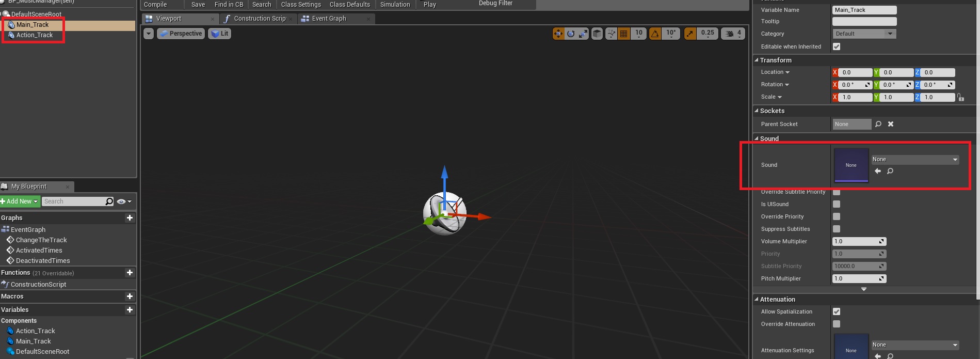This screenshot has height=359, width=980.
Task: Toggle rotation angle snapping icon
Action: (655, 34)
